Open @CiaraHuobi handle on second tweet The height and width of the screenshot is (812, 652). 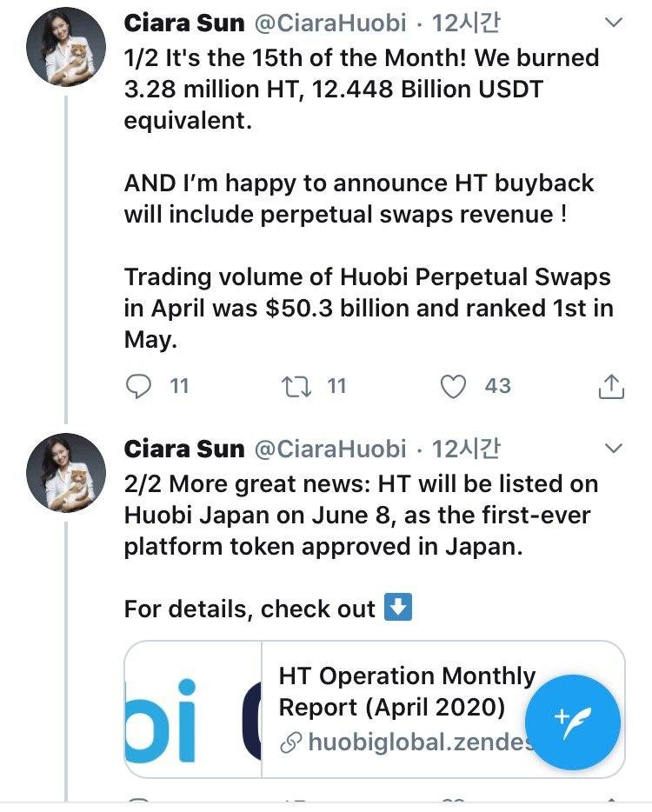pyautogui.click(x=329, y=449)
